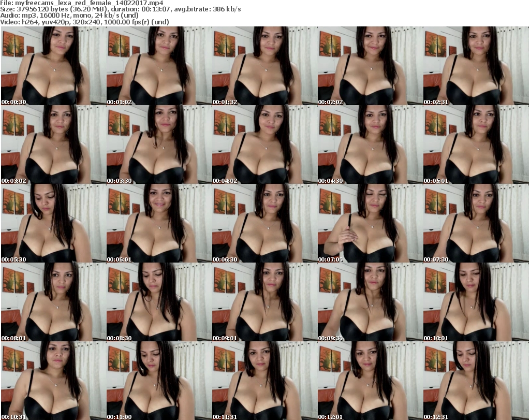Viewport: 530px width, 420px height.
Task: Open thumbnail with timestamp 00:10:01
Action: [x=476, y=302]
